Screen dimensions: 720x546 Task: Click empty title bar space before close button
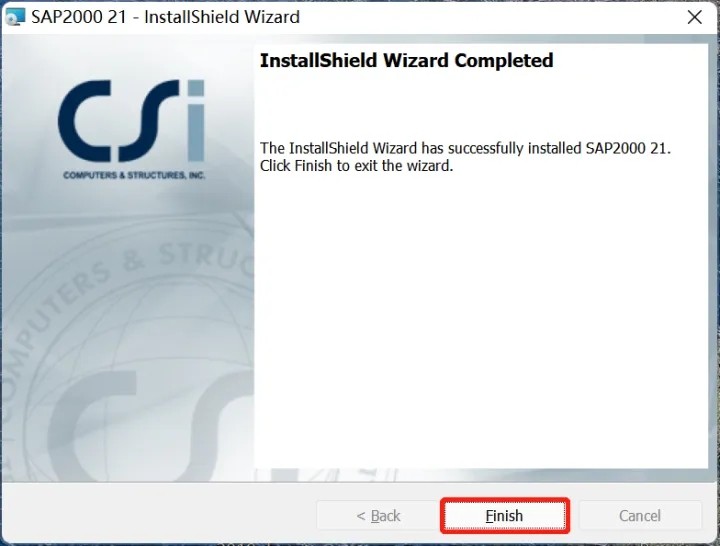(491, 17)
